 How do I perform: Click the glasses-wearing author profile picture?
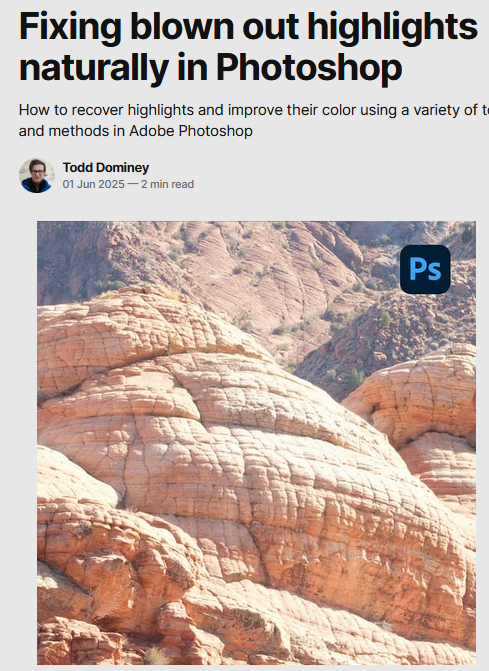click(37, 175)
